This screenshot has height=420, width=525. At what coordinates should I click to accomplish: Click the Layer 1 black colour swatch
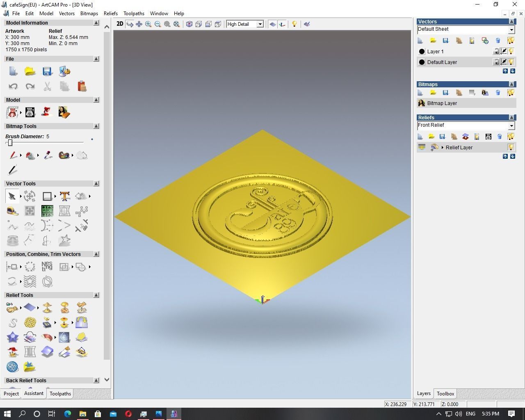(x=422, y=52)
